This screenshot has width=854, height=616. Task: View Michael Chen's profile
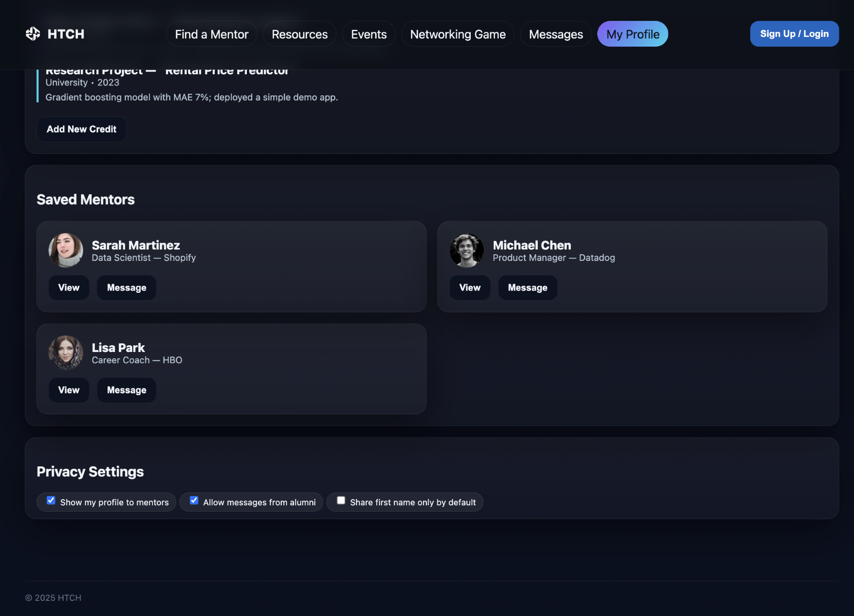(x=470, y=288)
